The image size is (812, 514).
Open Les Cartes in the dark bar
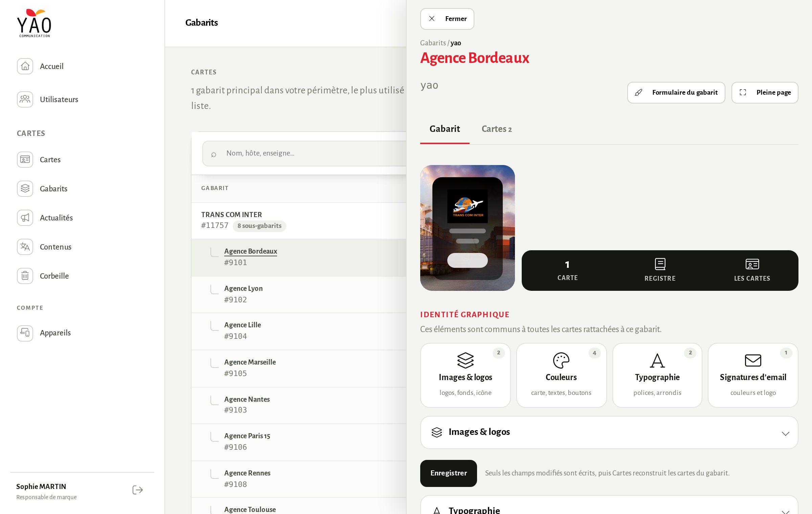tap(752, 271)
